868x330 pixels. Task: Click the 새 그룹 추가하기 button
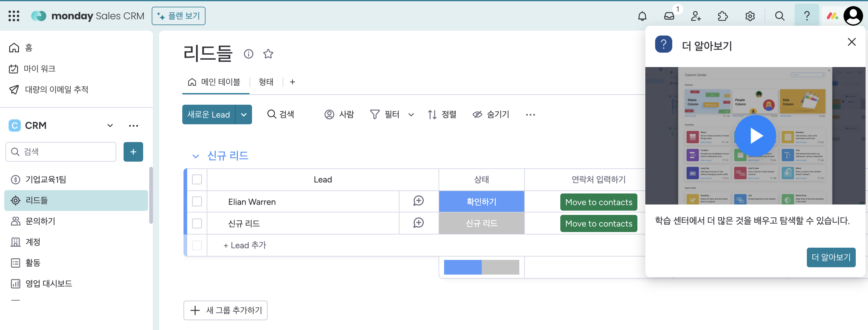225,310
